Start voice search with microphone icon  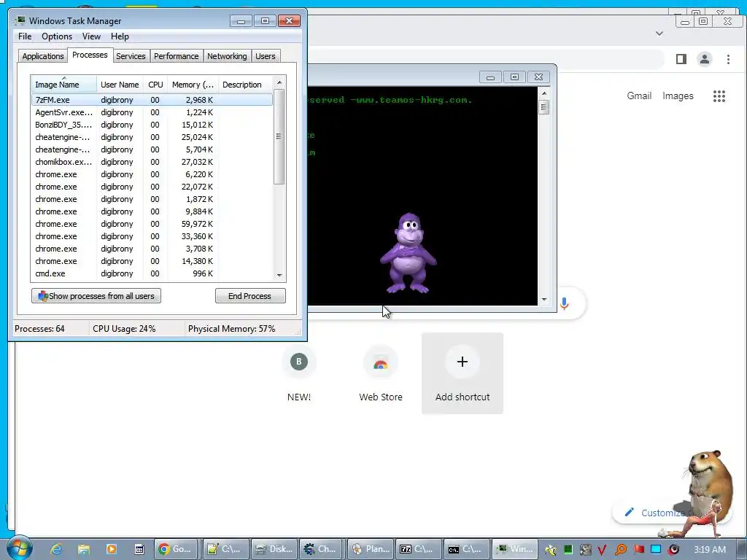tap(565, 303)
